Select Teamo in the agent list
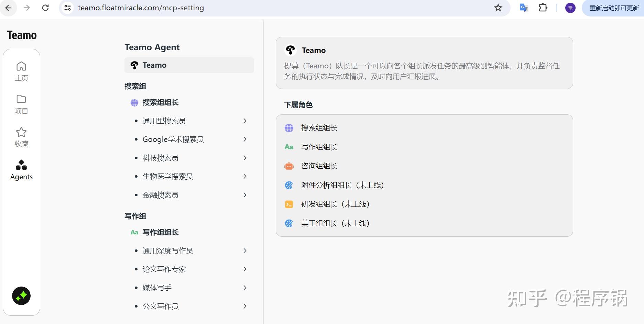Viewport: 644px width, 324px height. tap(189, 65)
